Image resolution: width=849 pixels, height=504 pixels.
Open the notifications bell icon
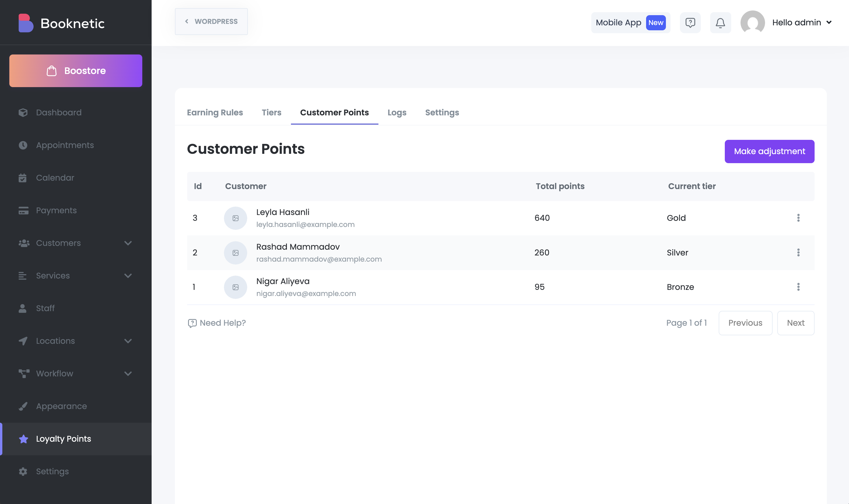point(720,23)
